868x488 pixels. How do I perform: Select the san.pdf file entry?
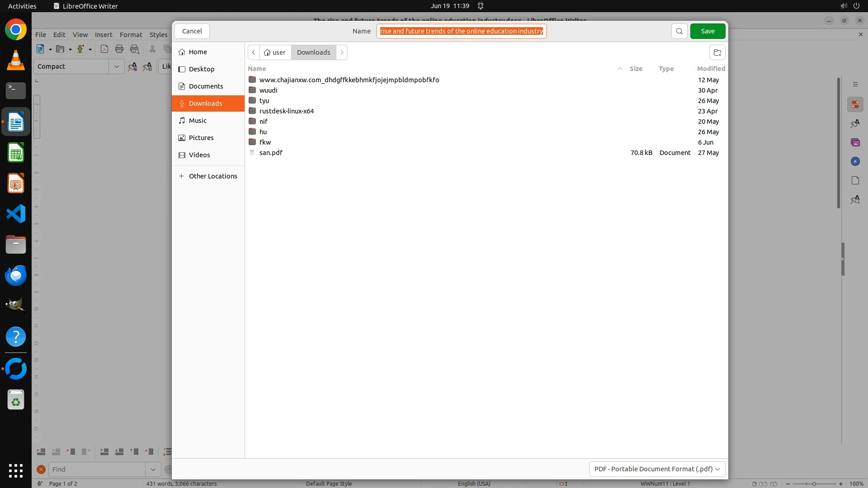point(271,153)
